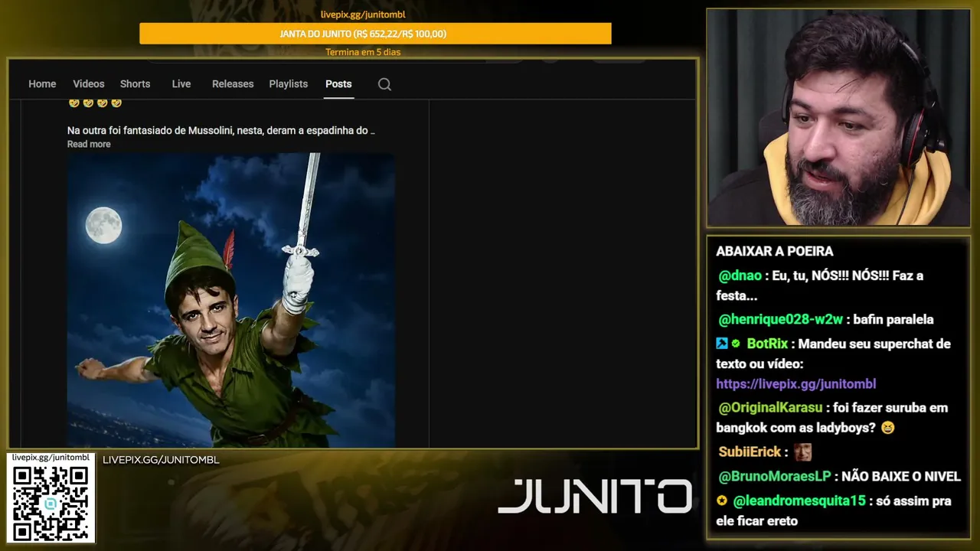Click the streamer webcam feed
Screen dimensions: 980x551
click(838, 118)
